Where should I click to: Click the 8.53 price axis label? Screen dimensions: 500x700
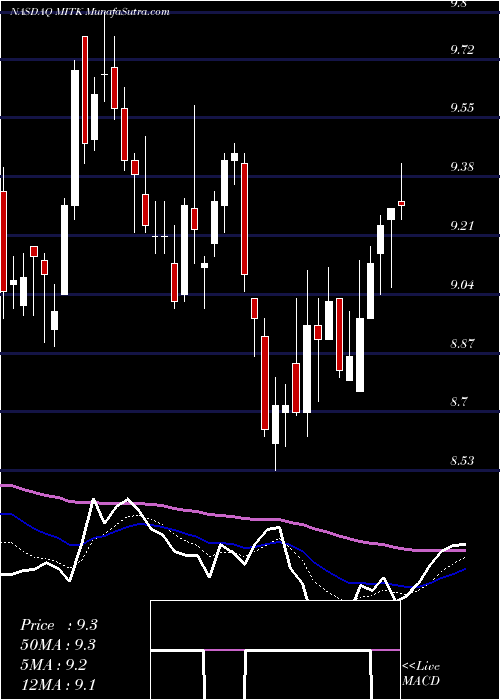tap(462, 460)
